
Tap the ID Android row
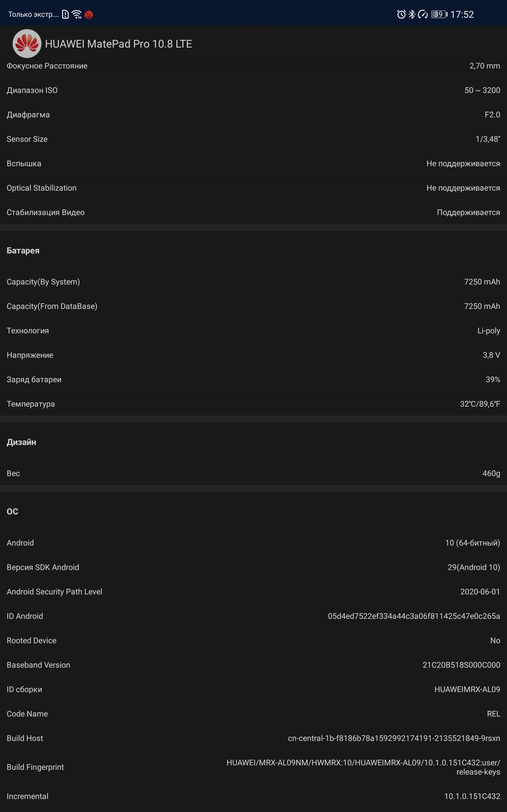click(253, 616)
